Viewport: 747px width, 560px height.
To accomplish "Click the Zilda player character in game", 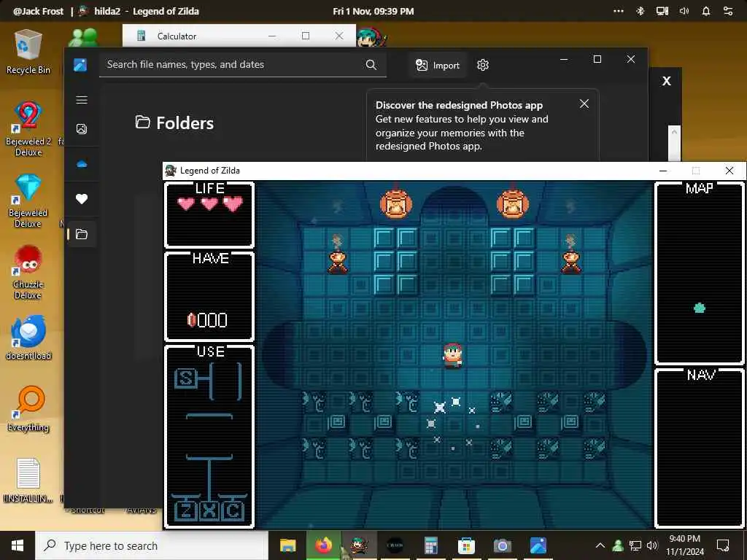I will pyautogui.click(x=452, y=356).
